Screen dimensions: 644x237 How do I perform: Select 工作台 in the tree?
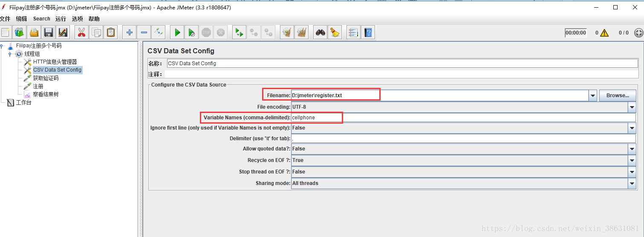pos(23,102)
